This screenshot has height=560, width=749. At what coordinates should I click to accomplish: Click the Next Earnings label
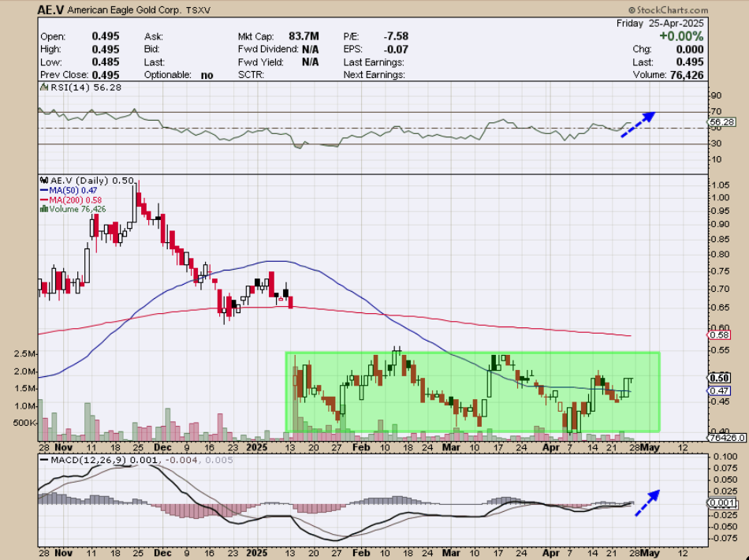tap(374, 75)
